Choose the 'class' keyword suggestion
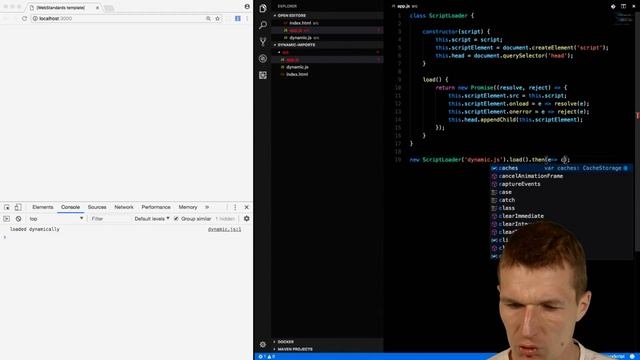The height and width of the screenshot is (360, 640). click(x=562, y=208)
